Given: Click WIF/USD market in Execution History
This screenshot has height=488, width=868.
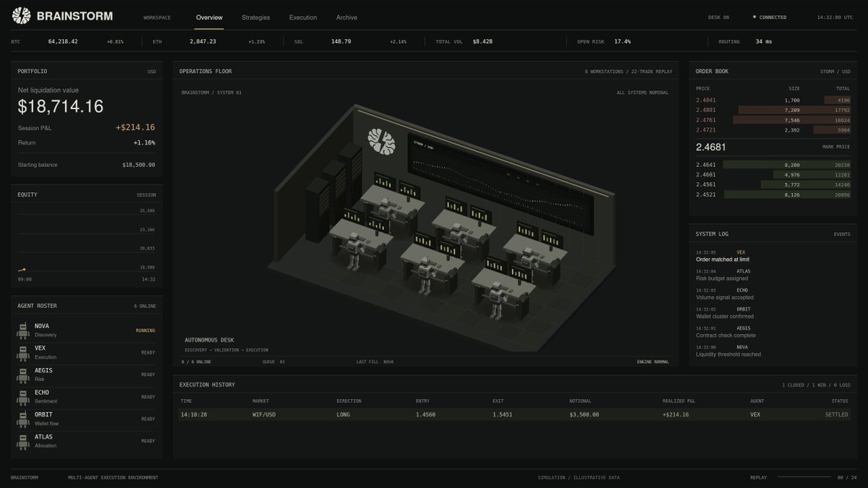Looking at the screenshot, I should [x=263, y=414].
